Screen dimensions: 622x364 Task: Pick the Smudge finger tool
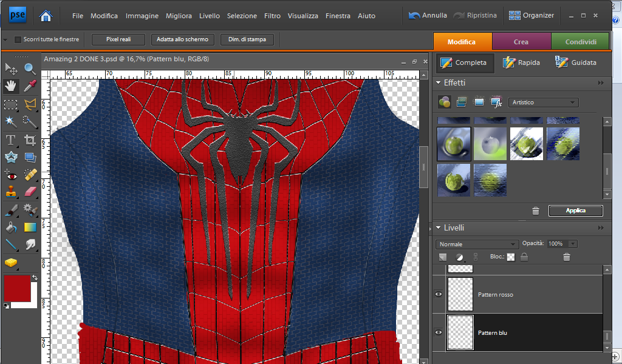tap(30, 244)
